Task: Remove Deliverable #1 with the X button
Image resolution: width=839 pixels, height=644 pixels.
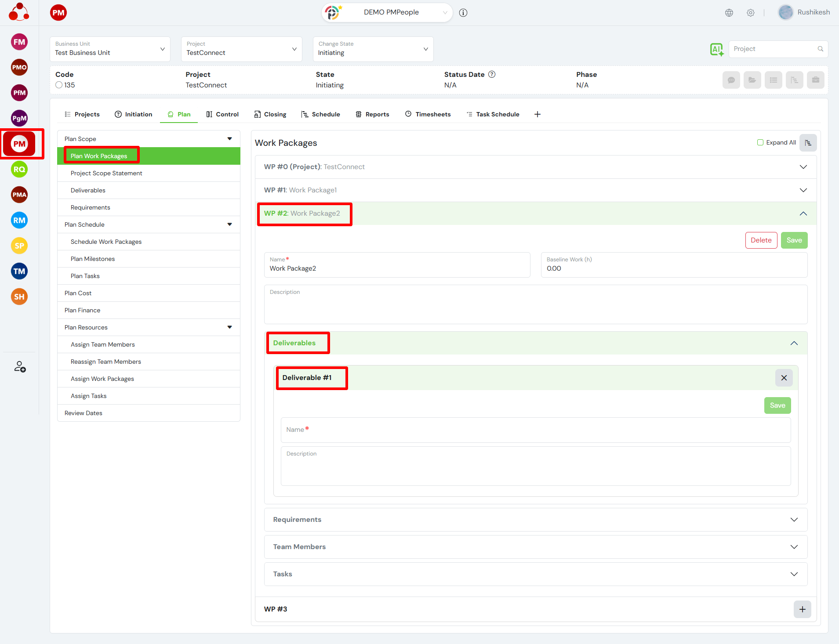Action: pos(784,378)
